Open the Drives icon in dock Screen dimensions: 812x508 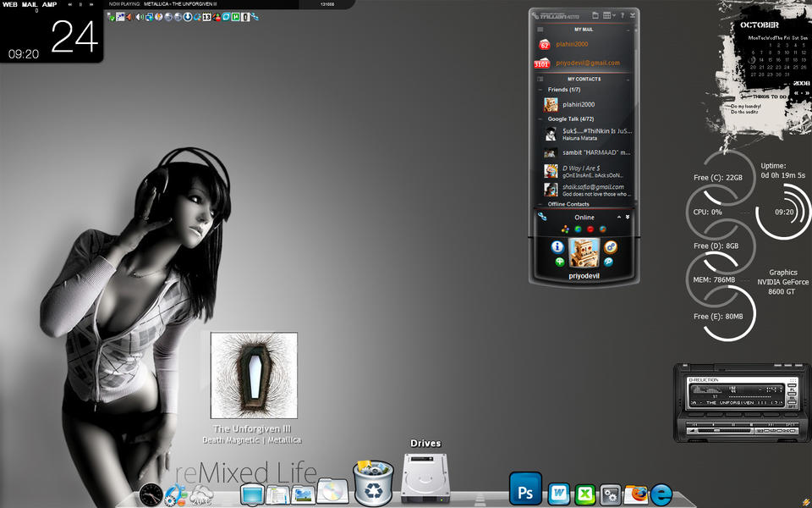coord(425,478)
